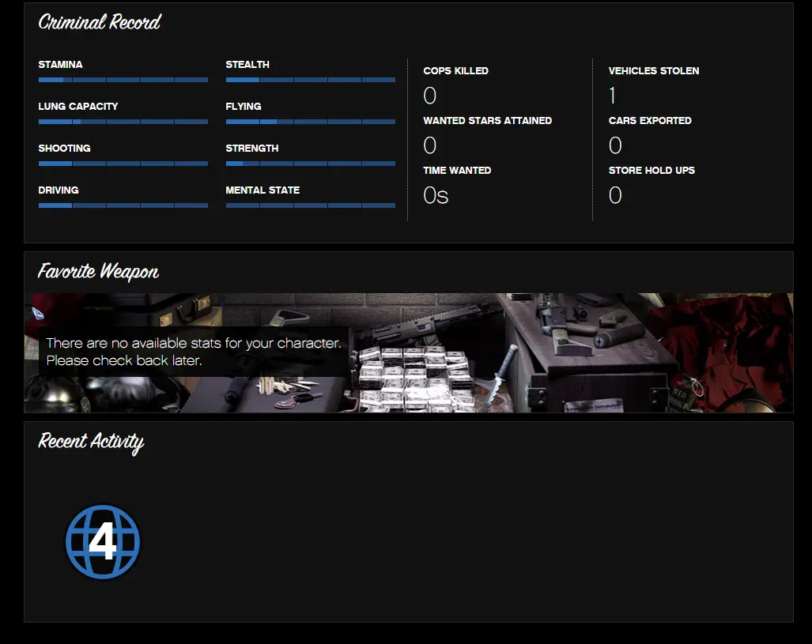Click the Lung Capacity skill bar
The width and height of the screenshot is (812, 644).
coord(123,122)
